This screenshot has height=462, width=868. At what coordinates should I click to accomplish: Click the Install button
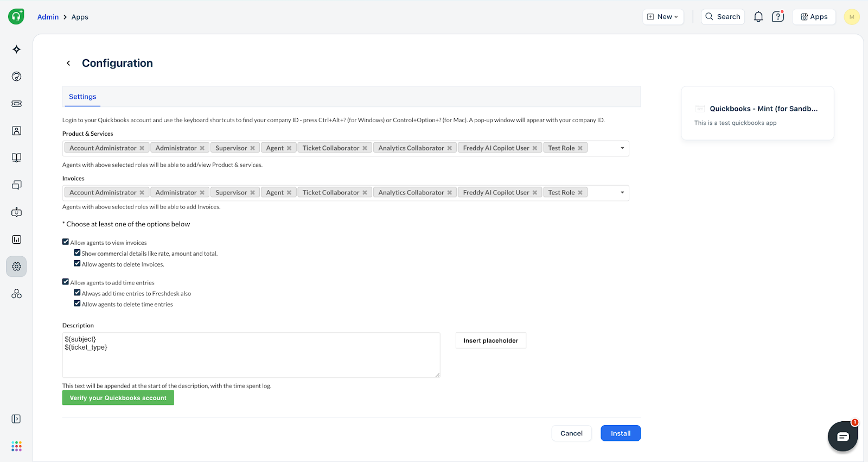click(621, 433)
